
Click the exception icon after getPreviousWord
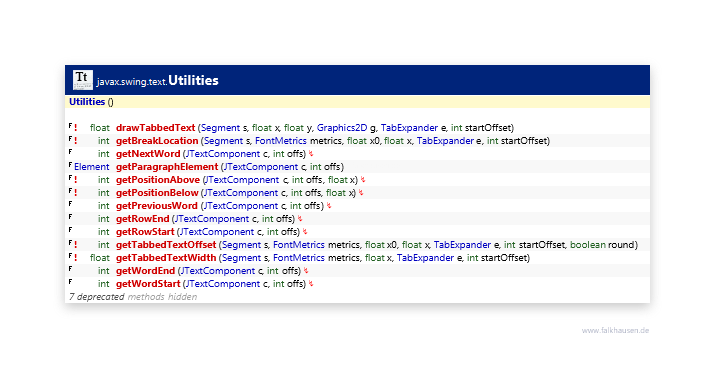[329, 206]
